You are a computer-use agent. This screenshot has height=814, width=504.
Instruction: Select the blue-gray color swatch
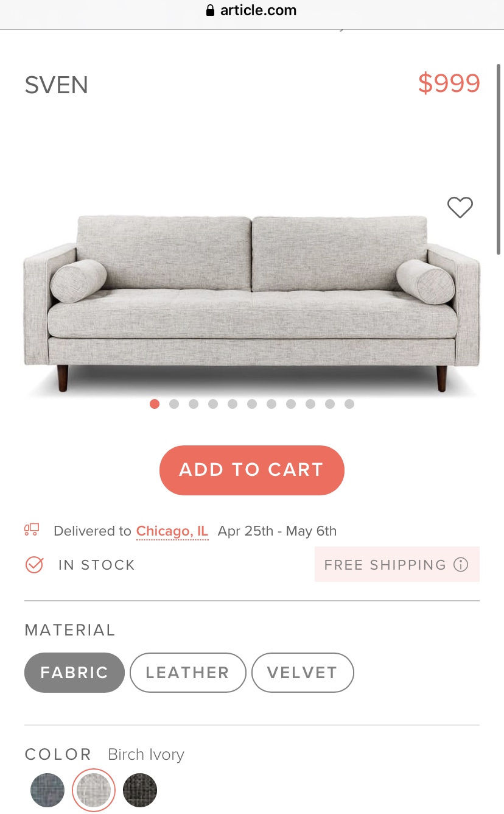point(47,790)
